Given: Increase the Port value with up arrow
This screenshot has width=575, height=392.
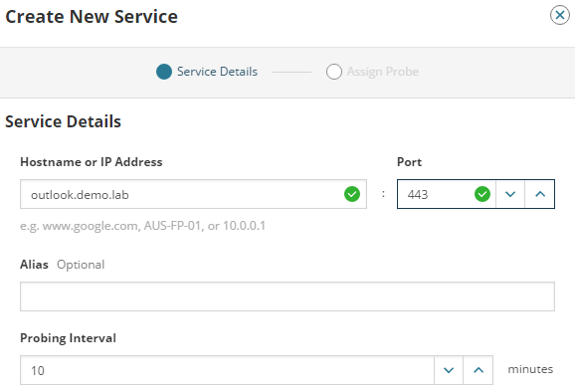Looking at the screenshot, I should point(540,194).
